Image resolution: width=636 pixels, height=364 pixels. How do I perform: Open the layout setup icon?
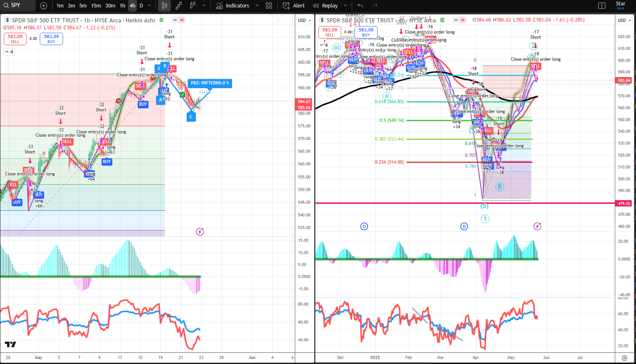[602, 6]
